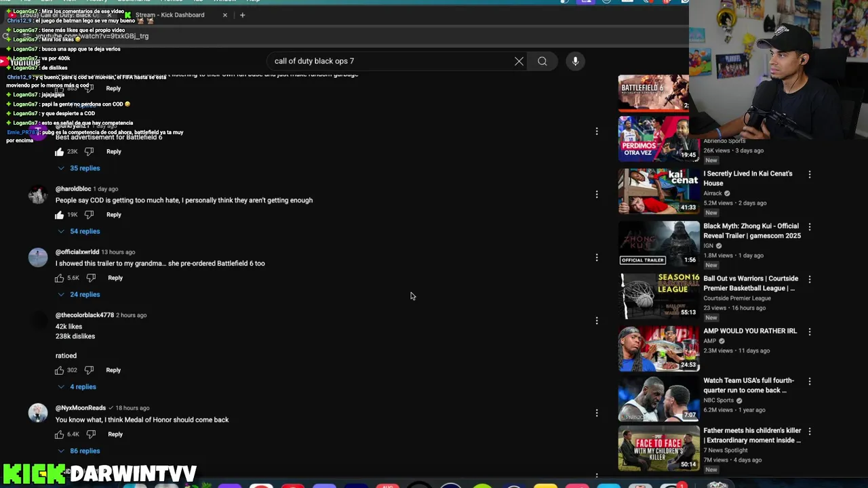Open menu for Father meets children's killer video

(x=809, y=431)
